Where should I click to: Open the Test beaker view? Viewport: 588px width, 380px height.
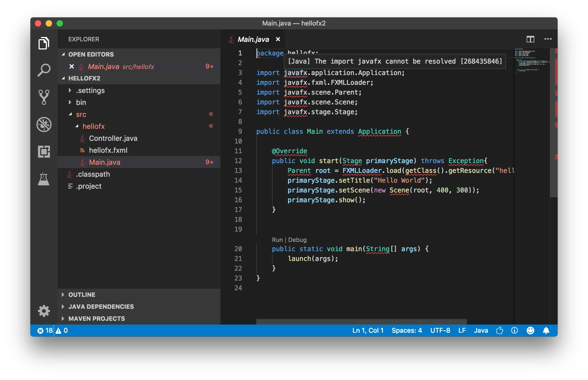[44, 179]
